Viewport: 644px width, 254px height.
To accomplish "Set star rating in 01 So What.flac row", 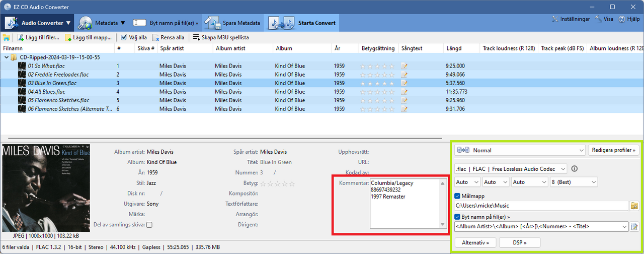I will click(x=378, y=66).
